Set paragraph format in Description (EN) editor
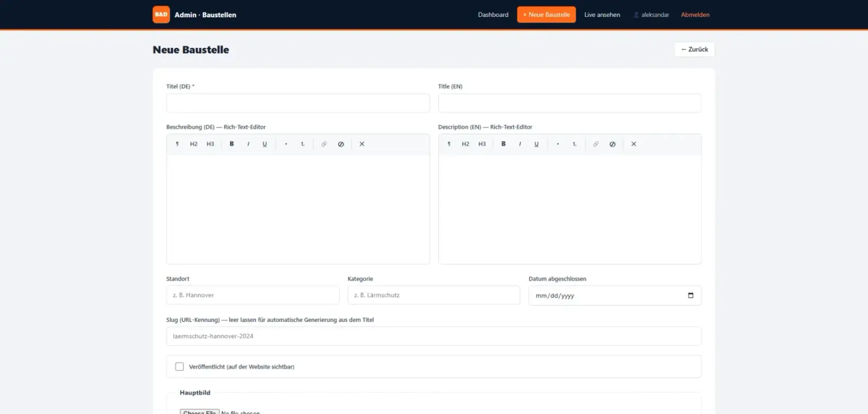The width and height of the screenshot is (868, 414). tap(449, 144)
